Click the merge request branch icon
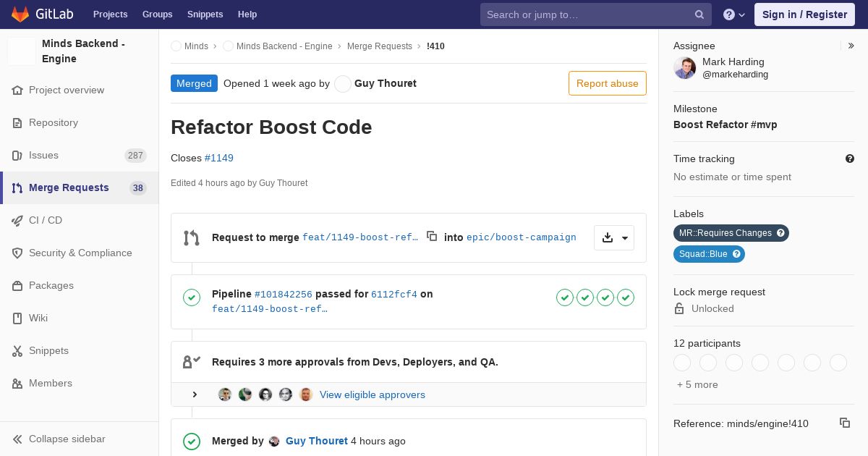Image resolution: width=868 pixels, height=456 pixels. pyautogui.click(x=192, y=237)
